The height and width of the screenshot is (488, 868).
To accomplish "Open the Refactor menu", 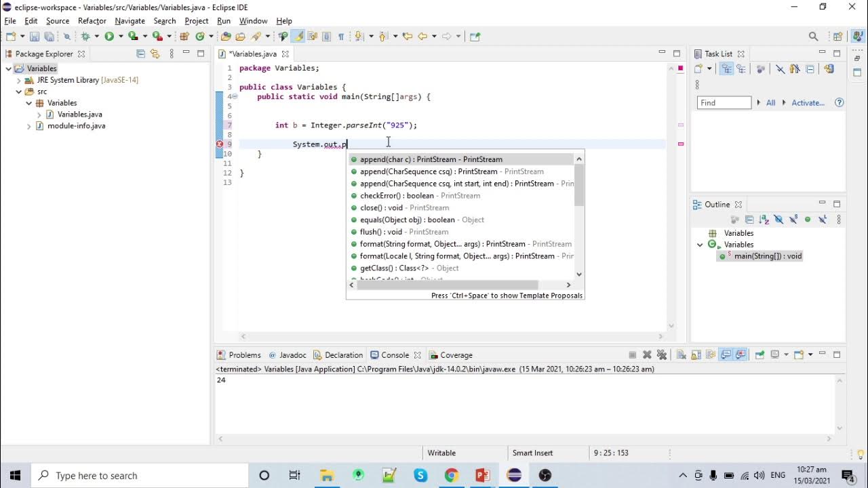I will 92,21.
